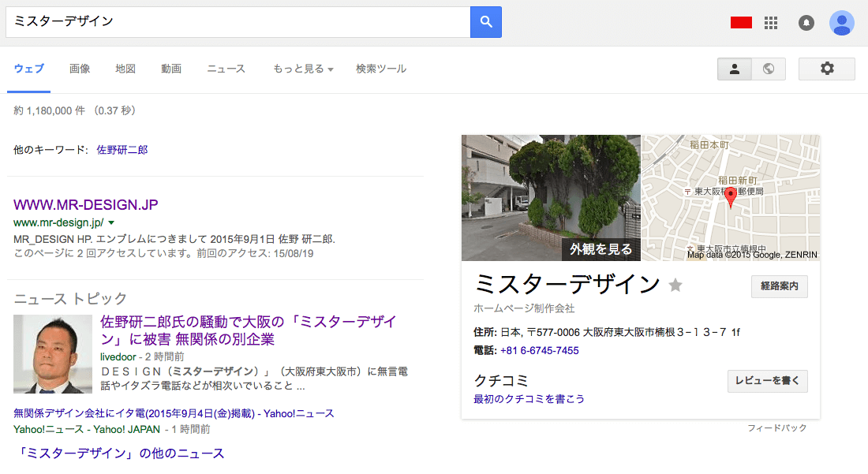
Task: Click the 前回のアクセス: 15/08/19 visit note
Action: (x=255, y=254)
